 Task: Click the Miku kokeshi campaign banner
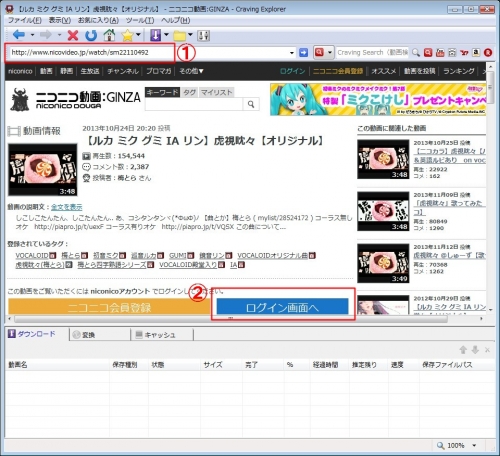pos(378,99)
